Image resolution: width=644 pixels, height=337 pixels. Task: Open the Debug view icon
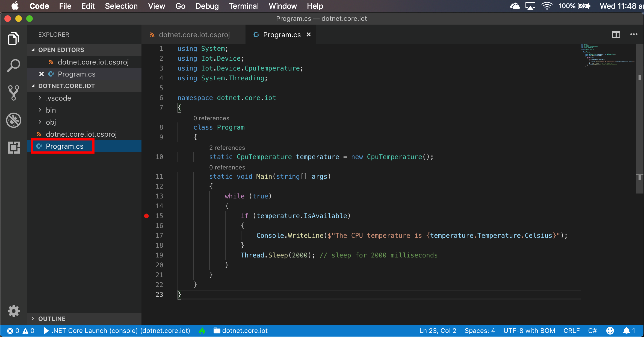[13, 120]
